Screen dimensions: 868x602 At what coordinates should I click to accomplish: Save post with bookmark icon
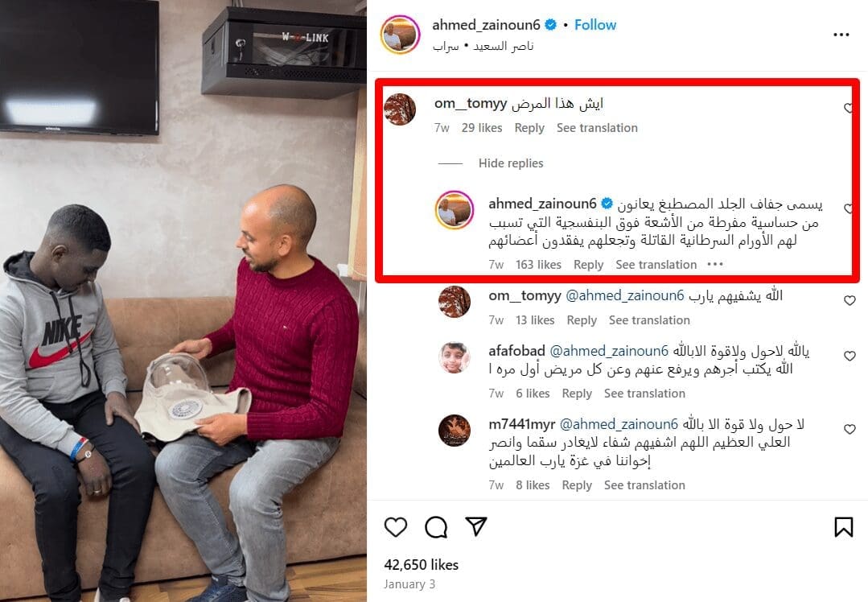tap(844, 526)
